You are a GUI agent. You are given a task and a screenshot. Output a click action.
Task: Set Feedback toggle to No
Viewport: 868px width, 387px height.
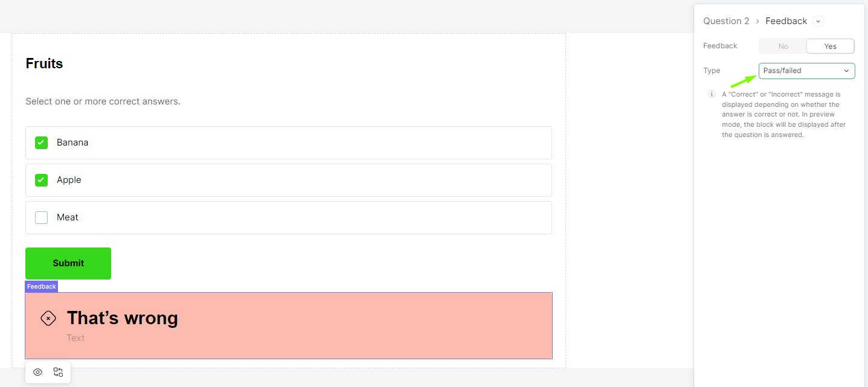[783, 46]
